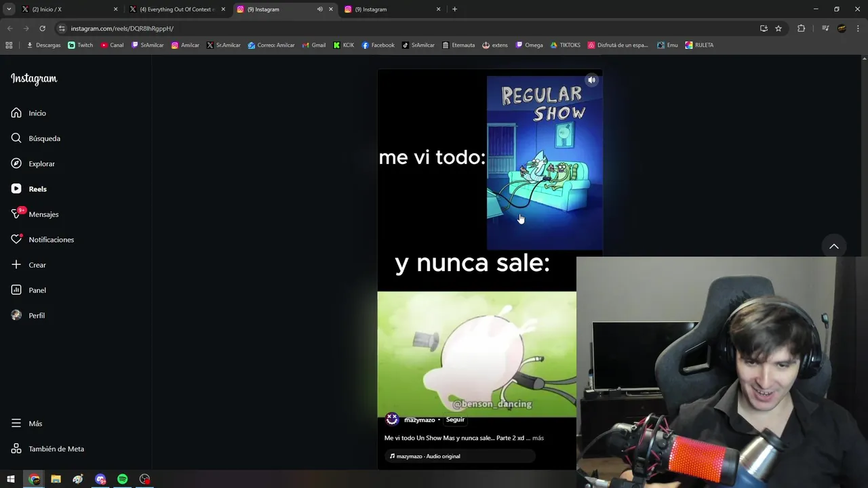
Task: Open the Chrome three-dot menu
Action: (x=858, y=28)
